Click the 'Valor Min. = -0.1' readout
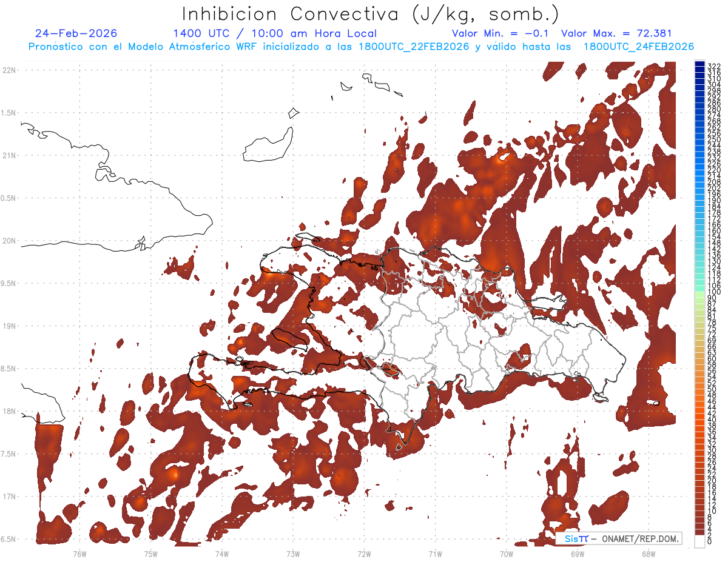Screen dimensions: 728x562 tap(500, 33)
